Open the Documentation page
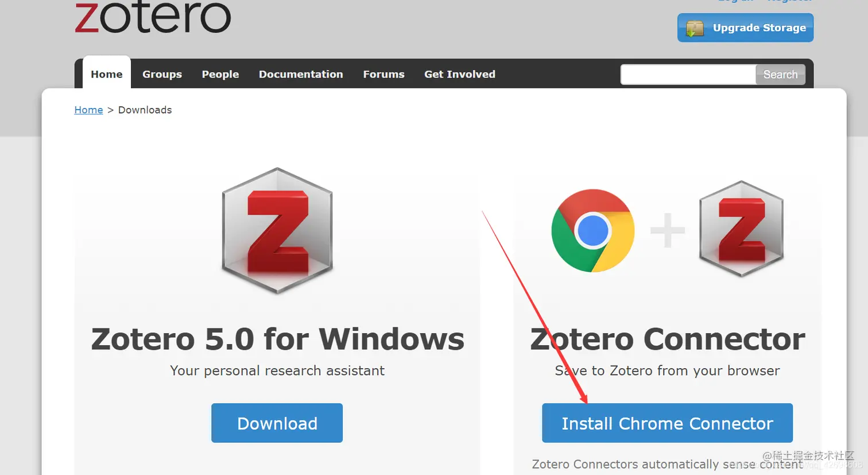868x475 pixels. click(301, 74)
